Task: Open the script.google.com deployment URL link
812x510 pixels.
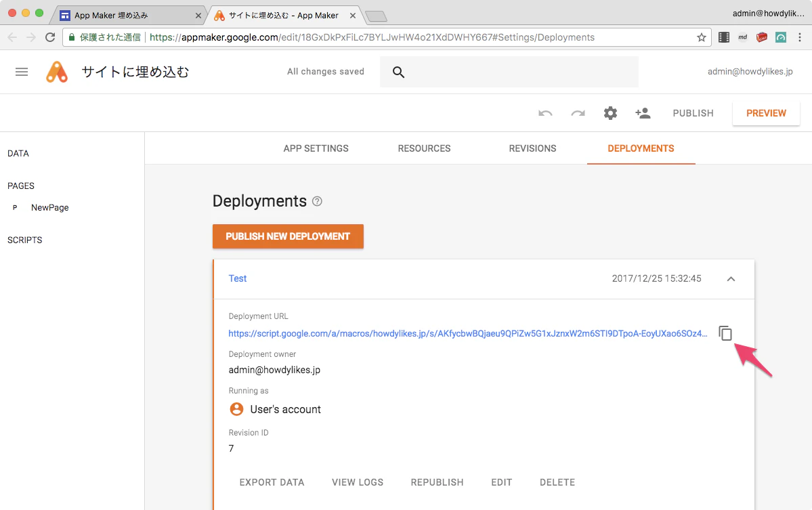Action: pos(468,334)
